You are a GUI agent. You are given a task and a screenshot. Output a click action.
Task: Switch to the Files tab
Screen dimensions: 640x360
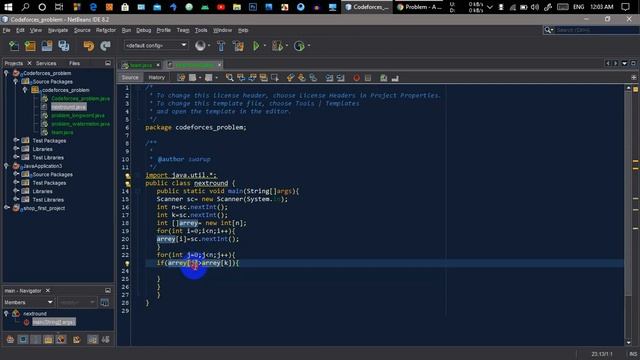[74, 63]
